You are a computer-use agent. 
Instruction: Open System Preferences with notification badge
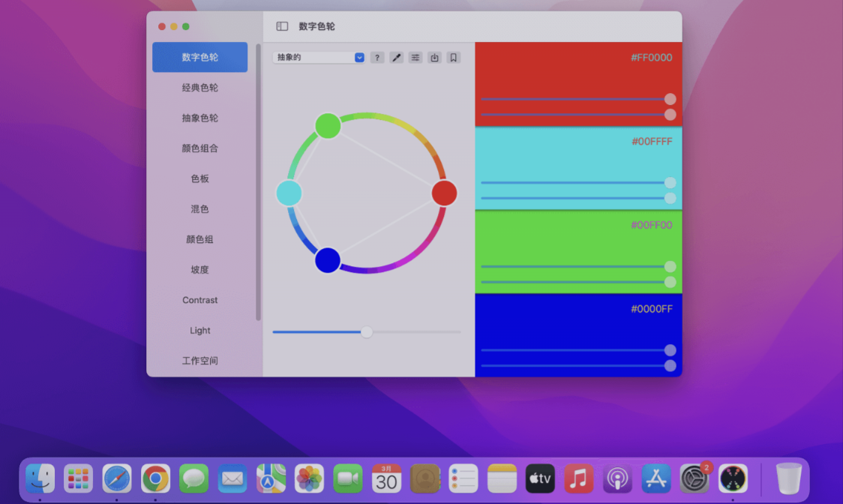tap(694, 478)
